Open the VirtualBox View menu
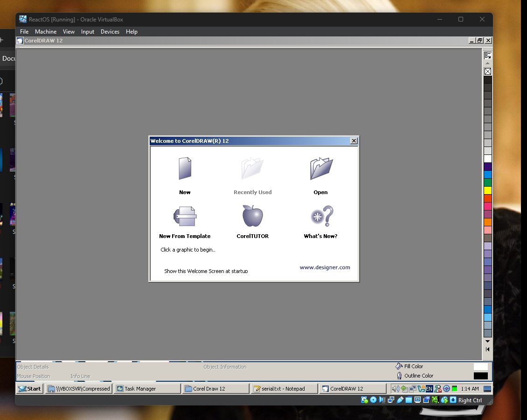Image resolution: width=527 pixels, height=420 pixels. coord(69,32)
